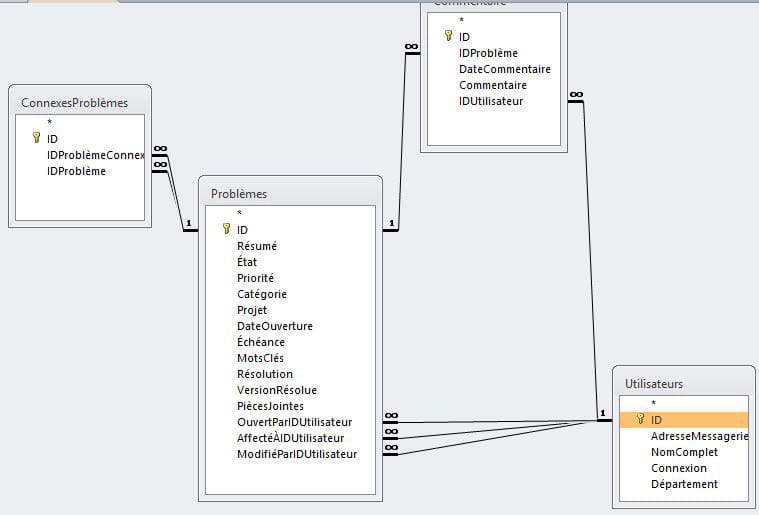Image resolution: width=759 pixels, height=515 pixels.
Task: Click the key icon next to ID in the Commentaire table
Action: pyautogui.click(x=448, y=35)
